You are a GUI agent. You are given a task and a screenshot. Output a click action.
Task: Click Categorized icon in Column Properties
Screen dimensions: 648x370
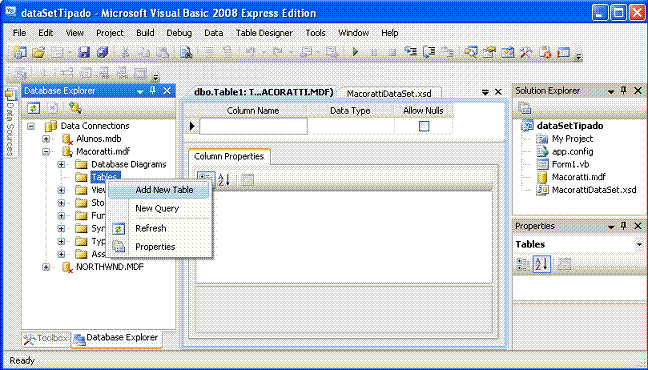pos(205,178)
